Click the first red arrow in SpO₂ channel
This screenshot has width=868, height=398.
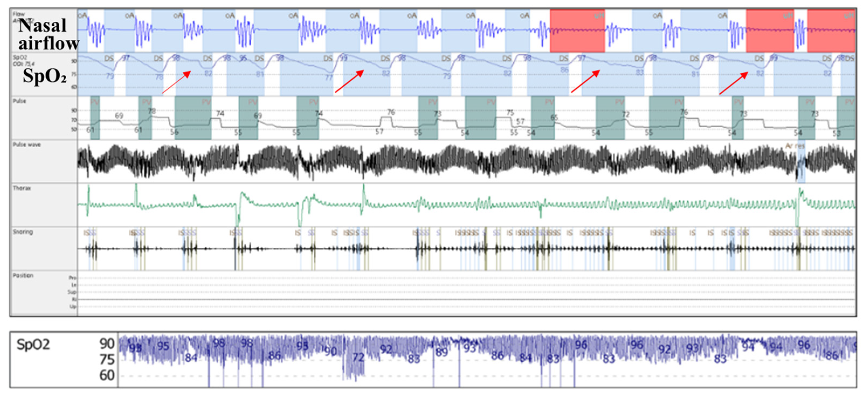[x=177, y=81]
